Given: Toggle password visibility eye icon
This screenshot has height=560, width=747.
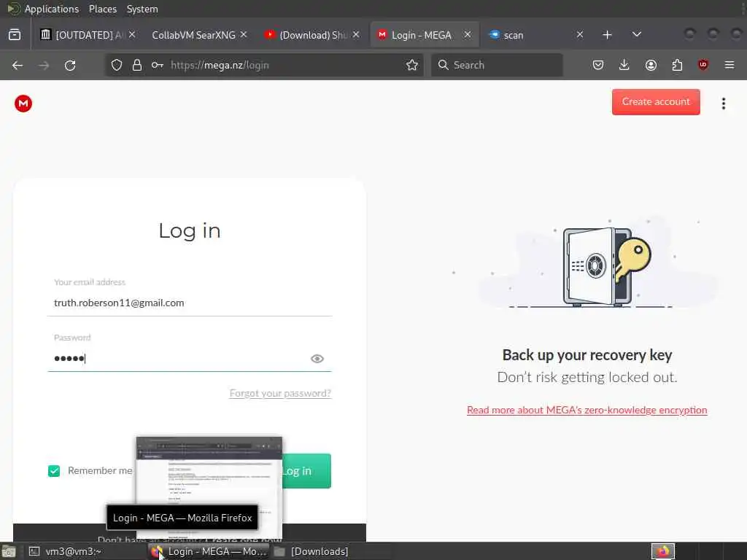Looking at the screenshot, I should [x=317, y=359].
